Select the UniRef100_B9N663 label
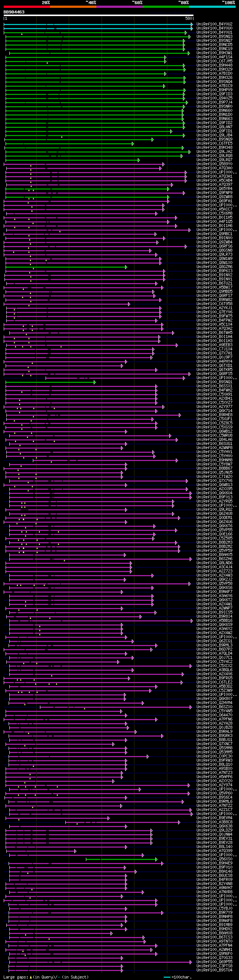This screenshot has height=980, width=239. [x=214, y=119]
